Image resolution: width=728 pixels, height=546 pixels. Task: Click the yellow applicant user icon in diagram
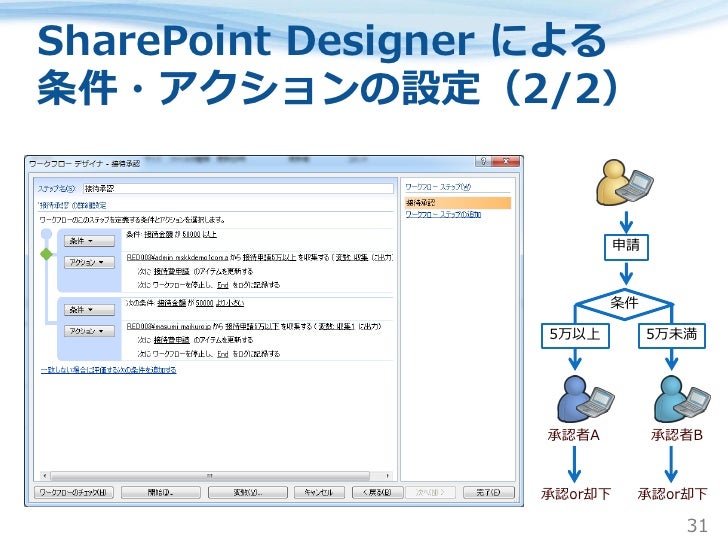(624, 183)
